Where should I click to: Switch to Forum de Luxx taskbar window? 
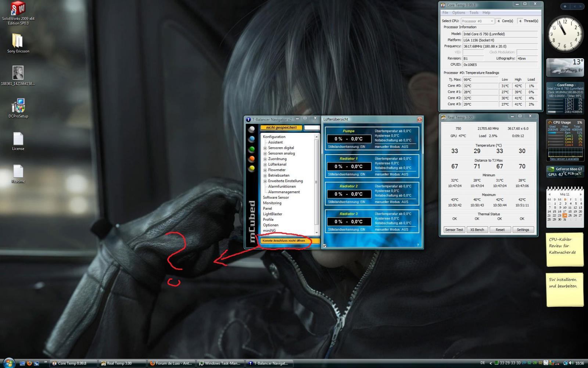pos(171,363)
